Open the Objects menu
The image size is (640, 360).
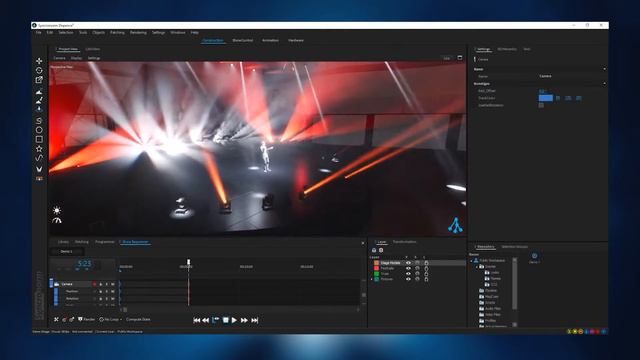[98, 32]
